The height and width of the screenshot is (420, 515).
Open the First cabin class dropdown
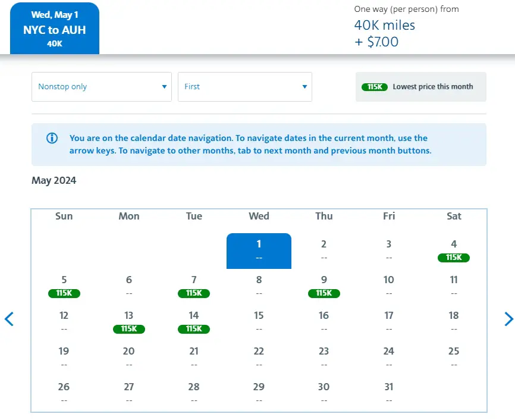pyautogui.click(x=244, y=87)
